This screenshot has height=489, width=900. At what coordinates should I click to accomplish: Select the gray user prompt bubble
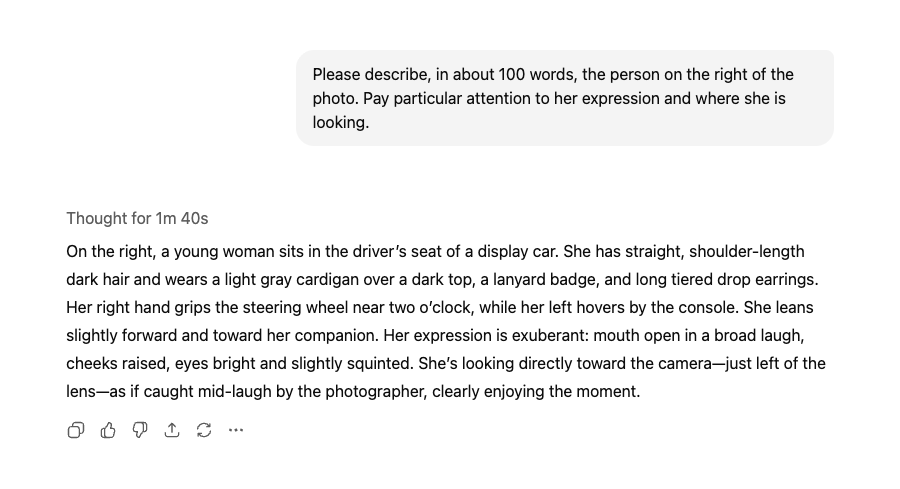565,98
